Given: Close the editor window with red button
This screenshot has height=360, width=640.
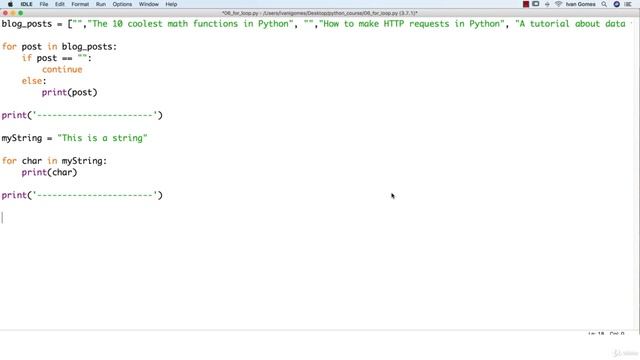Looking at the screenshot, I should click(5, 13).
